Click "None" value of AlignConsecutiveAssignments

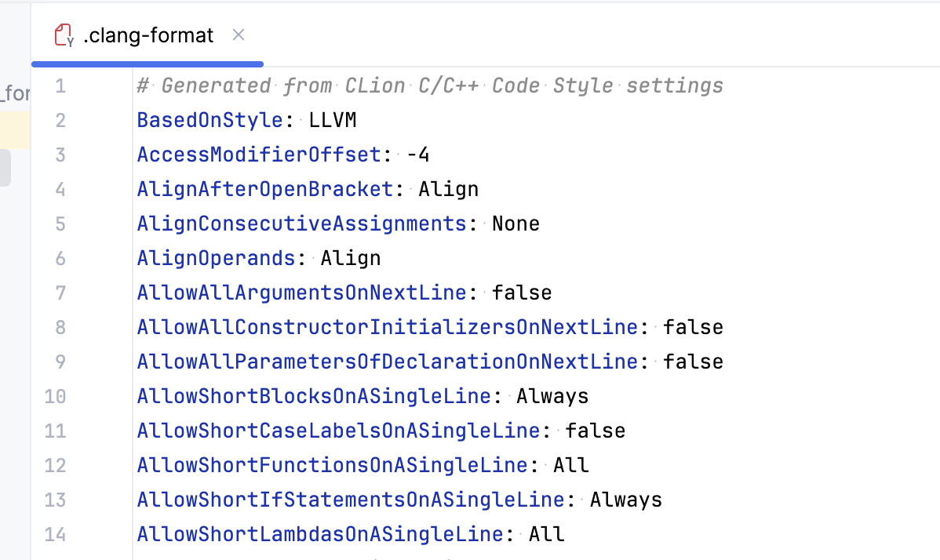(x=516, y=224)
